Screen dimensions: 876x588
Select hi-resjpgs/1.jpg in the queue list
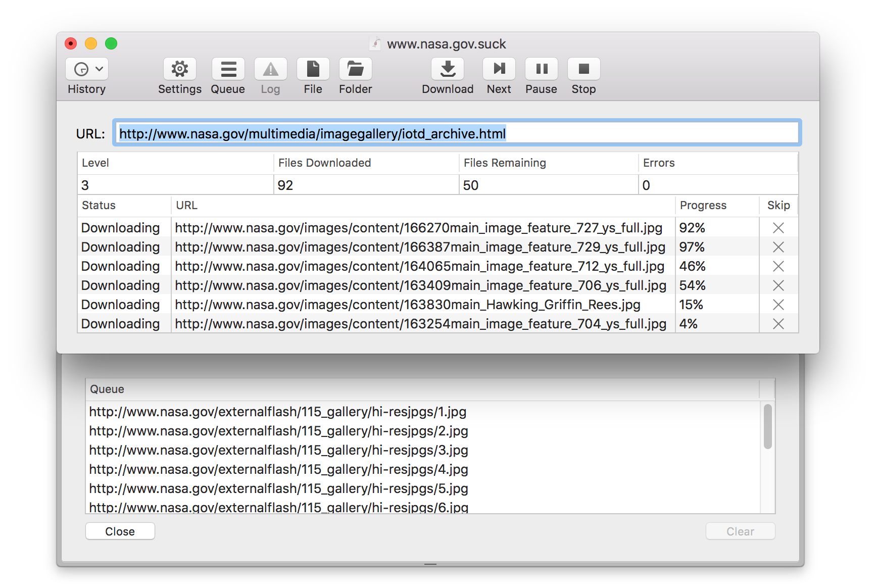(277, 412)
